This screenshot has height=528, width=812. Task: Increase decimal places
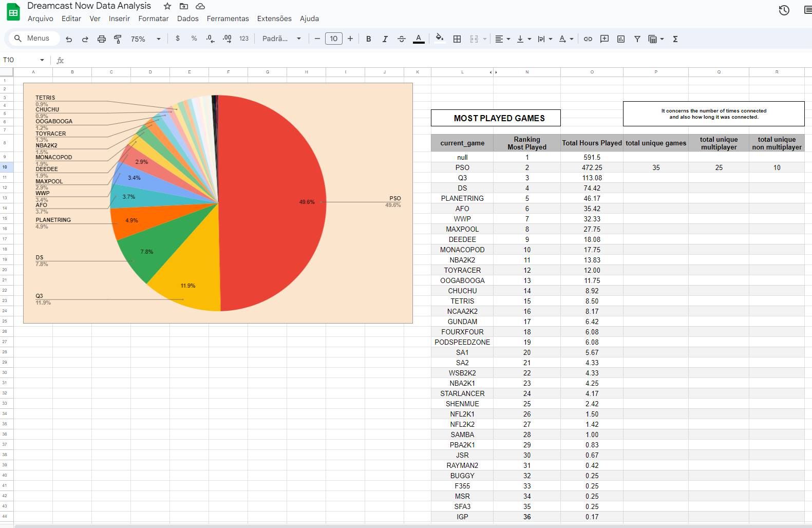coord(227,39)
